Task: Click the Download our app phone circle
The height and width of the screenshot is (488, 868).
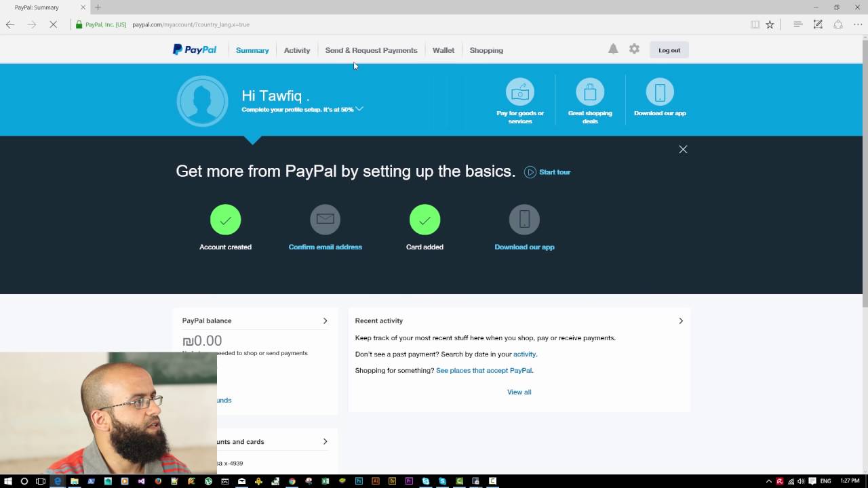Action: [x=524, y=220]
